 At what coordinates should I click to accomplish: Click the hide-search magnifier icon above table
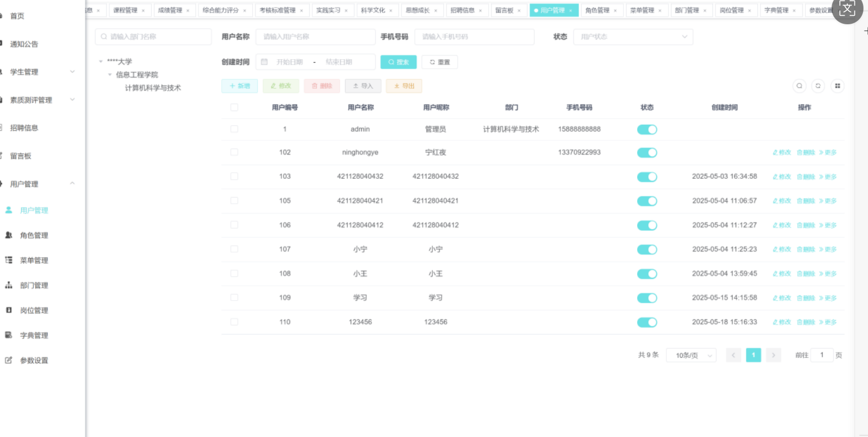(799, 86)
